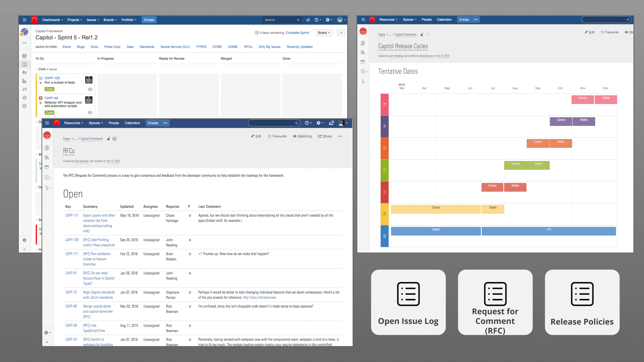Toggle the RFCs quick filter on the board
The image size is (644, 362).
pyautogui.click(x=248, y=47)
